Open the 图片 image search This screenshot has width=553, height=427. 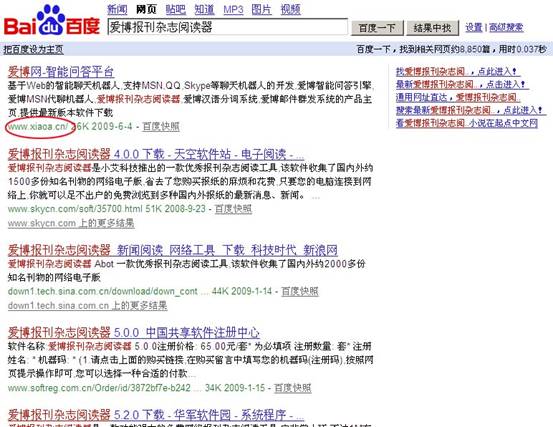tap(262, 9)
